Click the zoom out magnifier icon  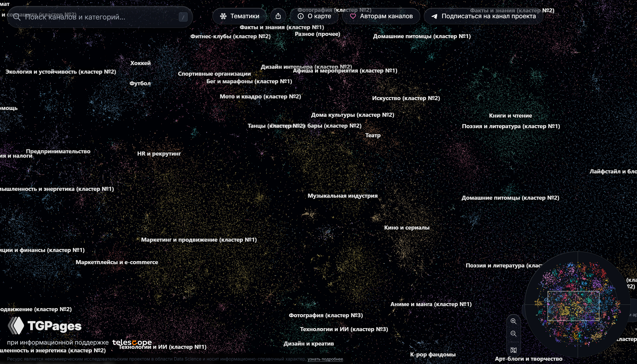click(513, 334)
